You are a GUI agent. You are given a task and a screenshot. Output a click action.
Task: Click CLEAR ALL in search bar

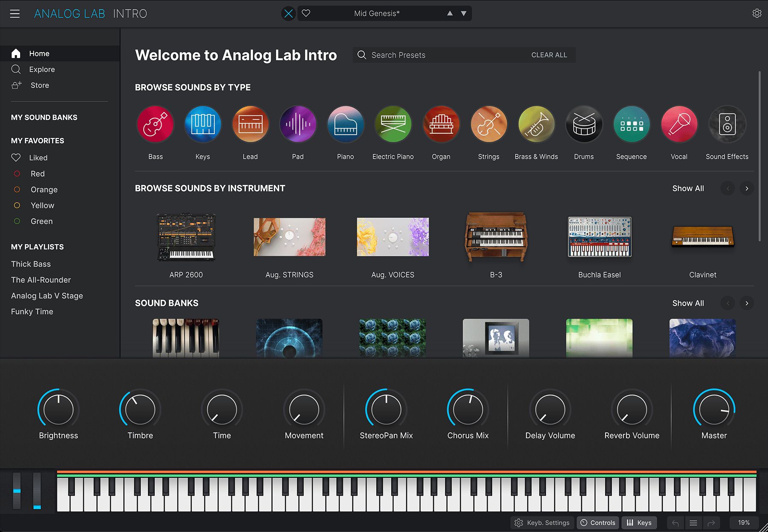click(x=549, y=55)
